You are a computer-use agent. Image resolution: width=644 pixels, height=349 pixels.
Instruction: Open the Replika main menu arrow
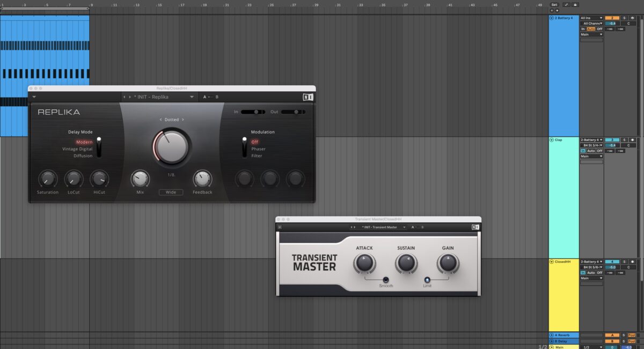tap(34, 97)
